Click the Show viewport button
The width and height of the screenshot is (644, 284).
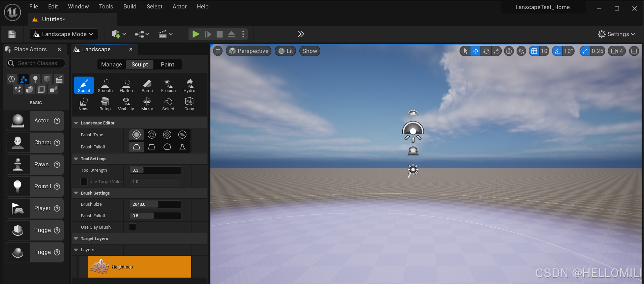pyautogui.click(x=310, y=51)
